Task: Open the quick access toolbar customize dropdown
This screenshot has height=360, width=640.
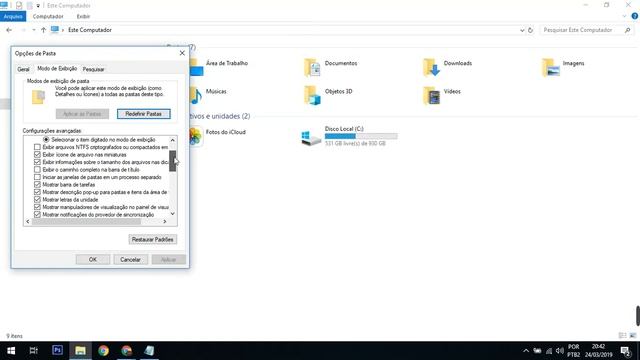Action: (38, 6)
